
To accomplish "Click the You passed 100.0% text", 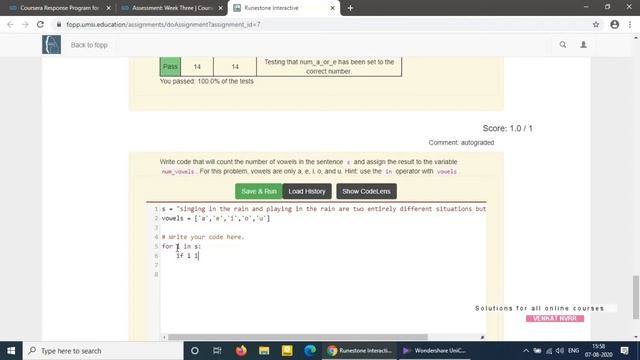I will 207,81.
